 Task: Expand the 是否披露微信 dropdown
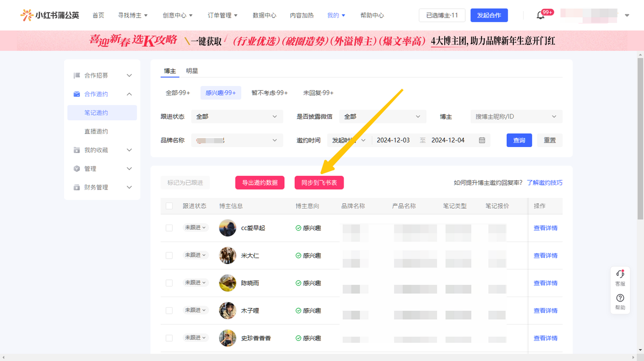point(382,117)
